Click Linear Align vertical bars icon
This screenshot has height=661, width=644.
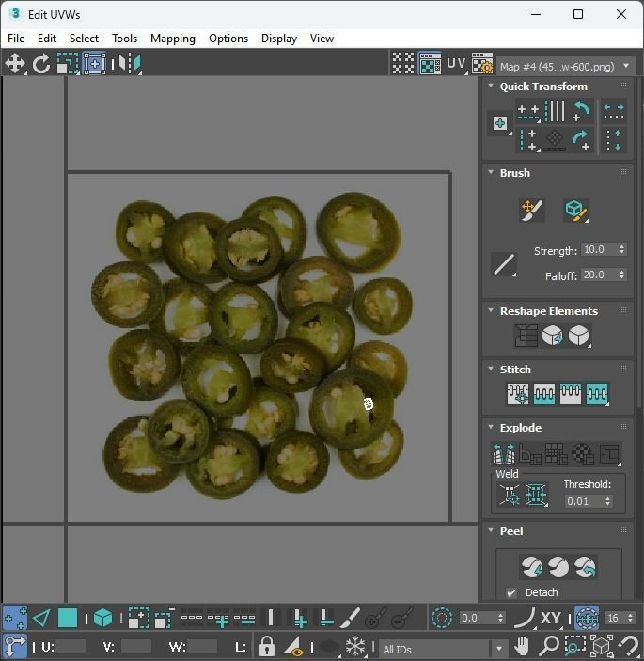click(555, 111)
